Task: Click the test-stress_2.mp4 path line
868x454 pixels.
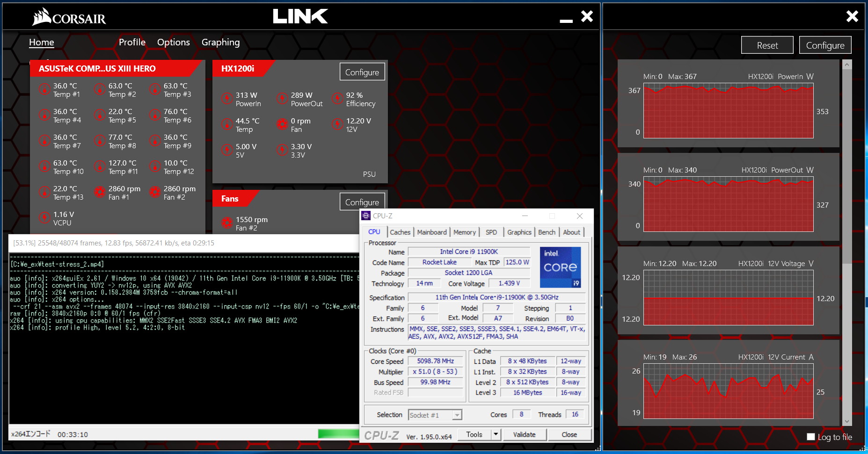Action: (57, 264)
